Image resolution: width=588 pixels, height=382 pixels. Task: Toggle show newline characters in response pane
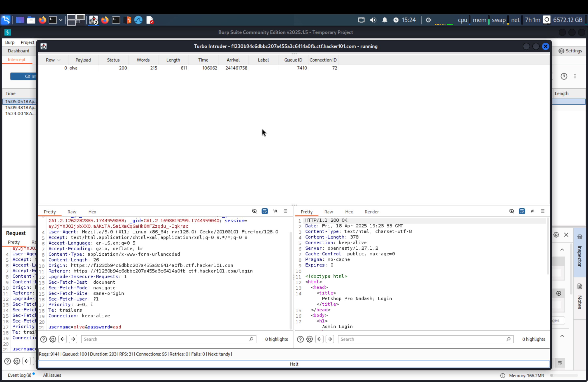(x=532, y=211)
